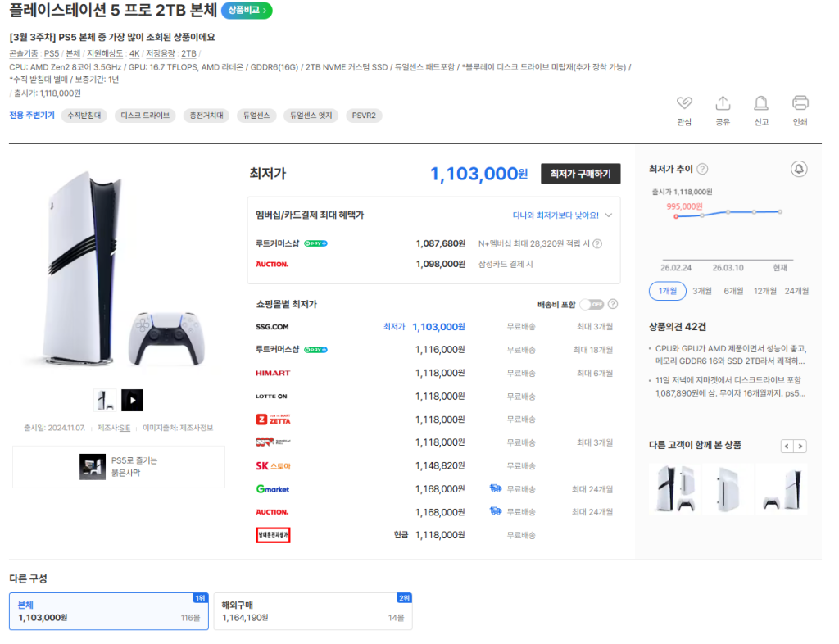Toggle the 배송비 포함 switch
Image resolution: width=839 pixels, height=644 pixels.
[x=591, y=304]
